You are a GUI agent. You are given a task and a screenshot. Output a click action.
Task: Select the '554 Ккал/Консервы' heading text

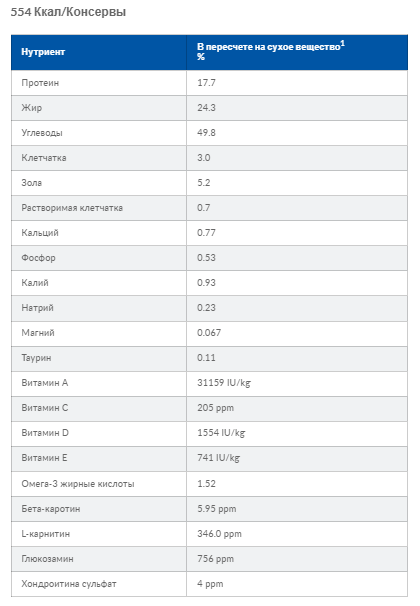click(x=68, y=12)
